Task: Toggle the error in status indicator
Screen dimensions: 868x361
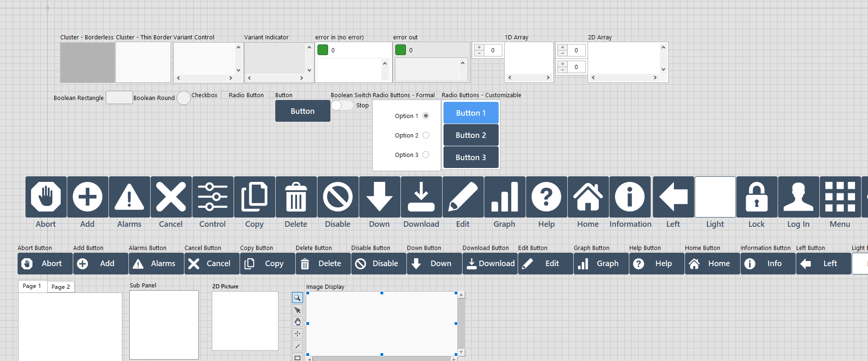Action: (323, 50)
